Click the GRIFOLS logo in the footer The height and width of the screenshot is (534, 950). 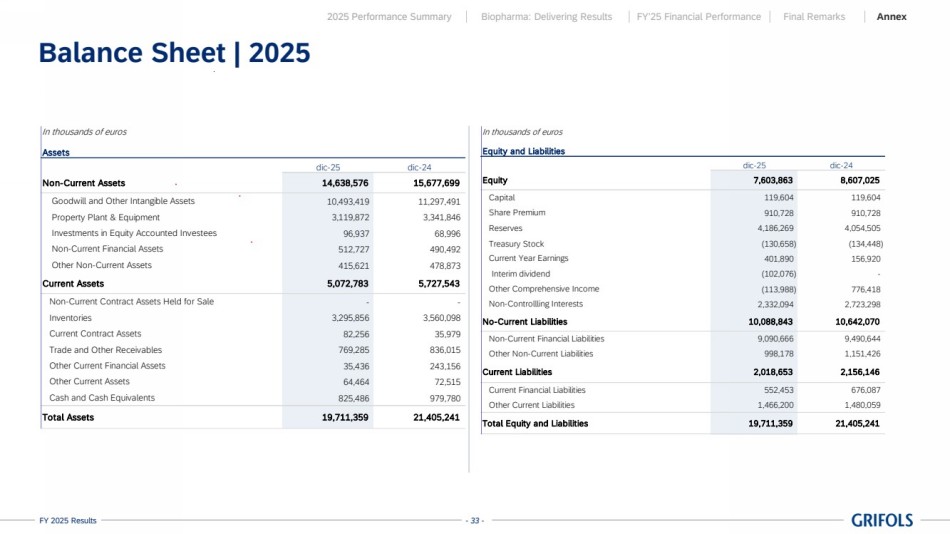(881, 520)
